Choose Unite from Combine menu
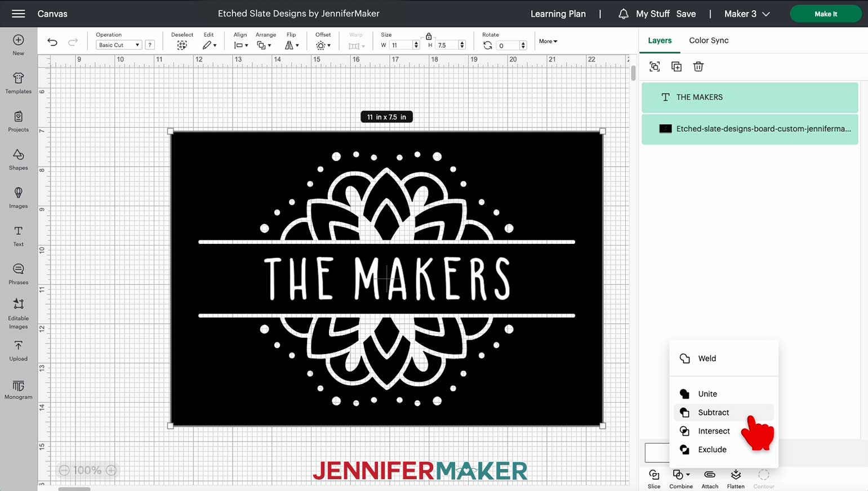Image resolution: width=868 pixels, height=491 pixels. coord(724,394)
